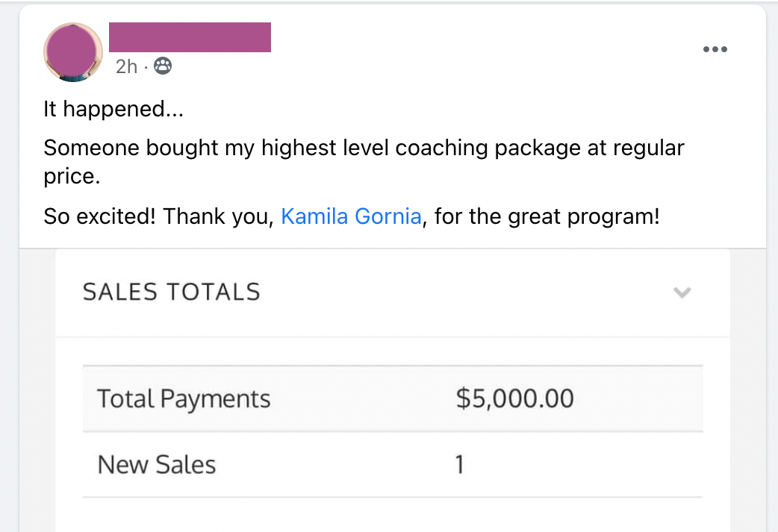Click the word "price." in the post
The height and width of the screenshot is (532, 778).
pos(71,178)
